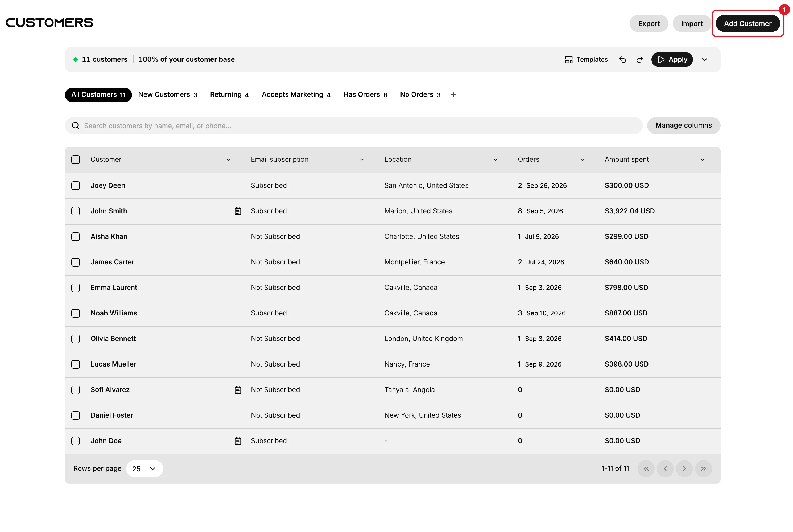
Task: Click the note icon beside John Doe
Action: point(238,441)
